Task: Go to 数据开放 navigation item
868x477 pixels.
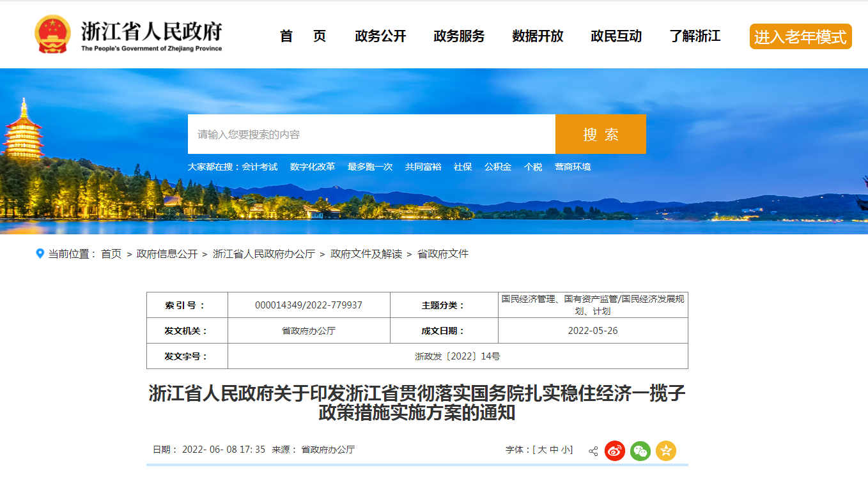Action: 538,36
